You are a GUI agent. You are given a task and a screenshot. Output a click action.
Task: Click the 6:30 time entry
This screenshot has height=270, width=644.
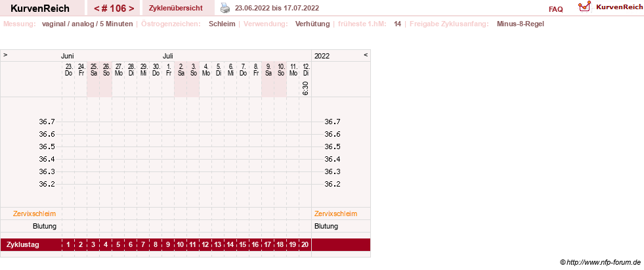305,88
